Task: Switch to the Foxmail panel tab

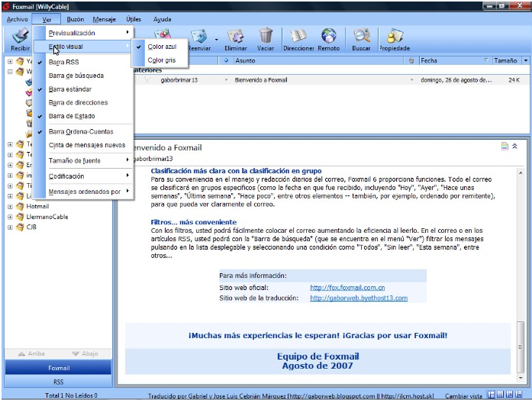Action: 58,368
